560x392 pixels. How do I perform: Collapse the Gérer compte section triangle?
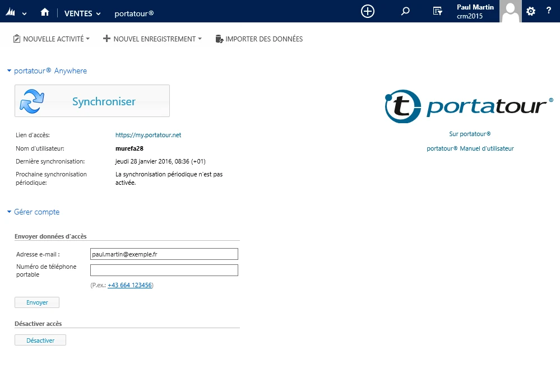click(10, 212)
